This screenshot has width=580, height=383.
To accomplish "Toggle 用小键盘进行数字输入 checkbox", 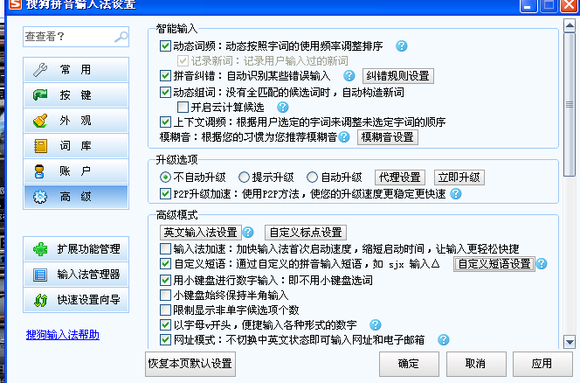I will 165,280.
